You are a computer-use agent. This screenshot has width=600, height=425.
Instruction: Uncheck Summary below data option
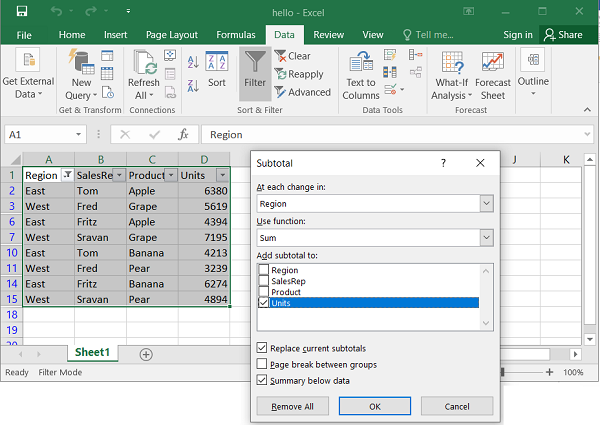coord(263,380)
